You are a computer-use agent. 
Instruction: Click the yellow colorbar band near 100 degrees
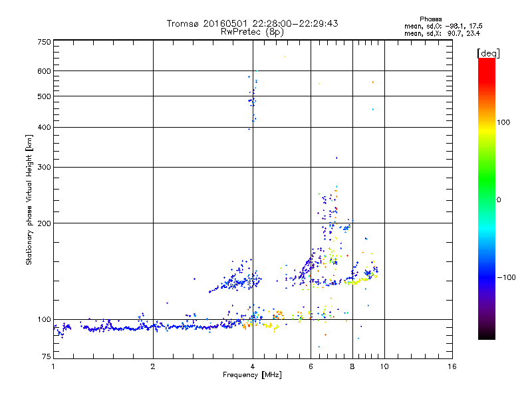[x=487, y=130]
